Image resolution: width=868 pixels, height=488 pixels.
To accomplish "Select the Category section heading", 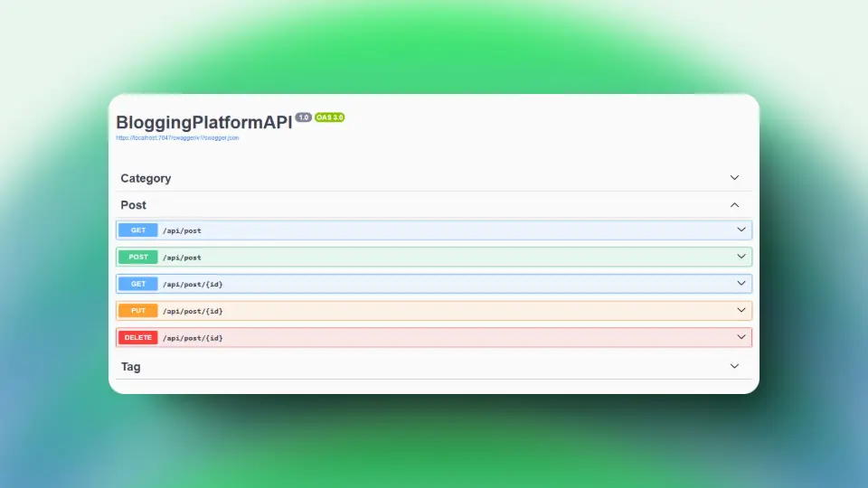I will tap(146, 178).
